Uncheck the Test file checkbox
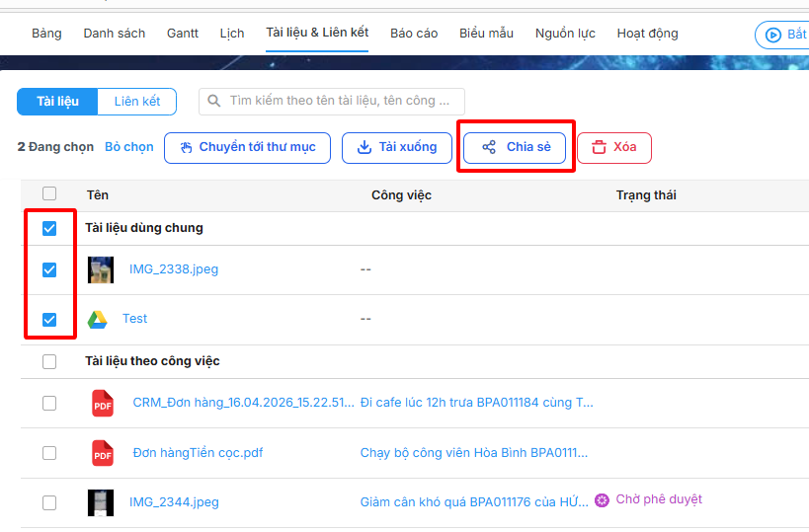This screenshot has height=532, width=809. coord(49,320)
